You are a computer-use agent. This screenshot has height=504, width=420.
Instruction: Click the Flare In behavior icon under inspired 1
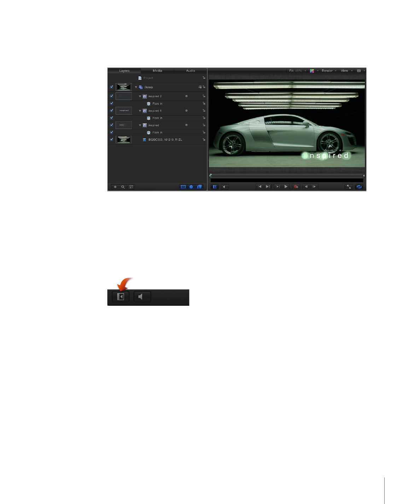(149, 118)
